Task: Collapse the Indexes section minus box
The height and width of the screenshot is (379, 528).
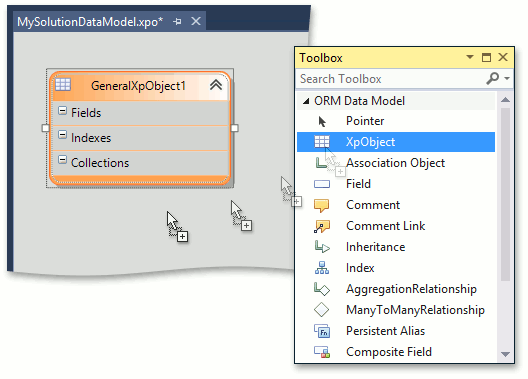Action: [x=62, y=135]
